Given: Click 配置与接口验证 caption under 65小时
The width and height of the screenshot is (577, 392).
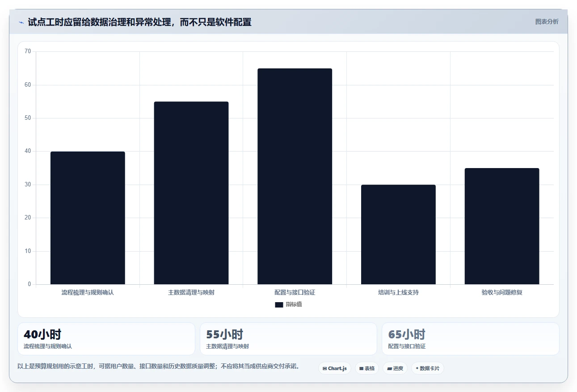Looking at the screenshot, I should pyautogui.click(x=407, y=346).
